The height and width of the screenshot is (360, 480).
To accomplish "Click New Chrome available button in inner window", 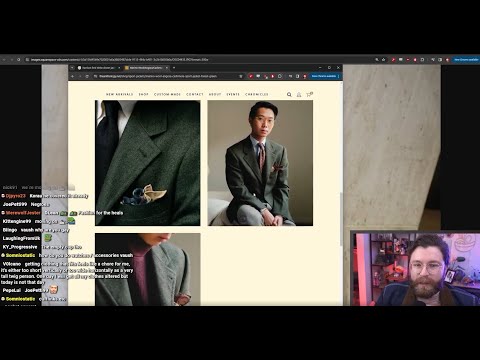I will click(x=324, y=76).
